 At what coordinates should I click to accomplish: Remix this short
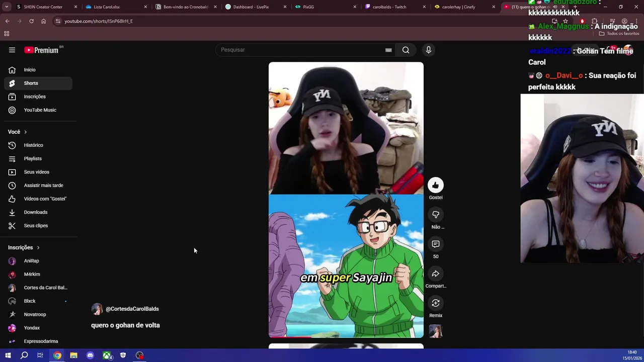coord(436,303)
